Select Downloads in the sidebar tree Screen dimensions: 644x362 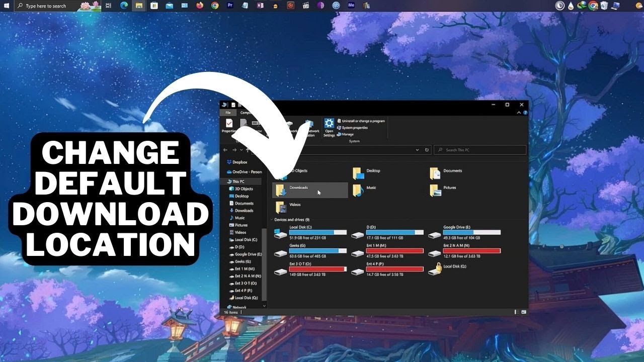point(241,211)
